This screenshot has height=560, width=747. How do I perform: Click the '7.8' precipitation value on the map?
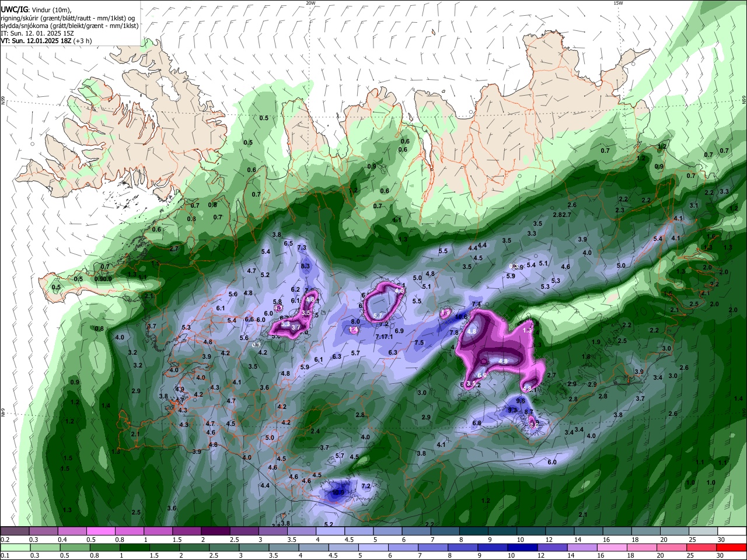click(x=453, y=332)
